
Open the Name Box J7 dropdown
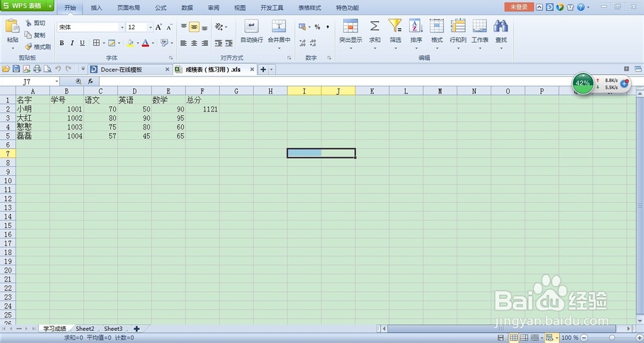pyautogui.click(x=57, y=81)
